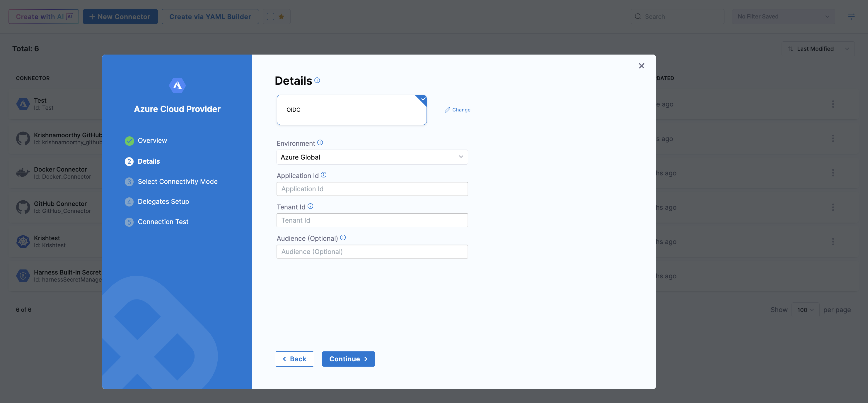Image resolution: width=868 pixels, height=403 pixels.
Task: Go to Select Connectivity Mode step
Action: click(178, 182)
